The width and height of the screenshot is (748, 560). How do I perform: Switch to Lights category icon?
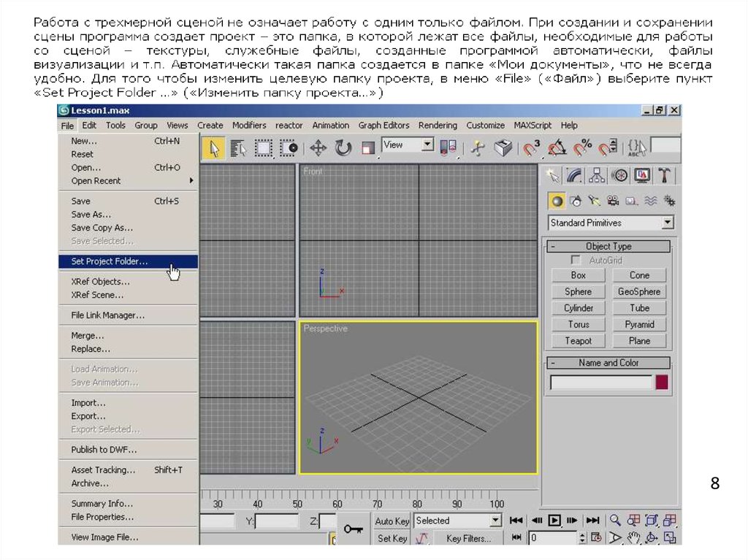[x=595, y=201]
